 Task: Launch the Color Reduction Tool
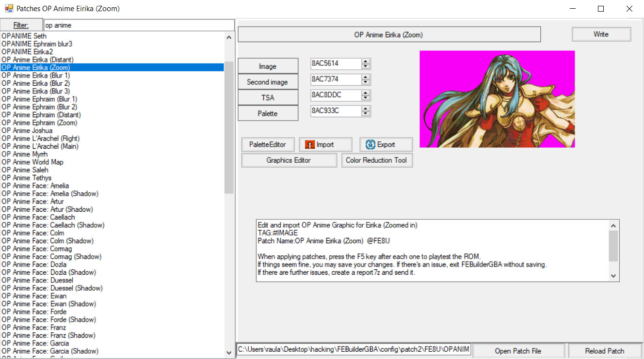click(377, 160)
